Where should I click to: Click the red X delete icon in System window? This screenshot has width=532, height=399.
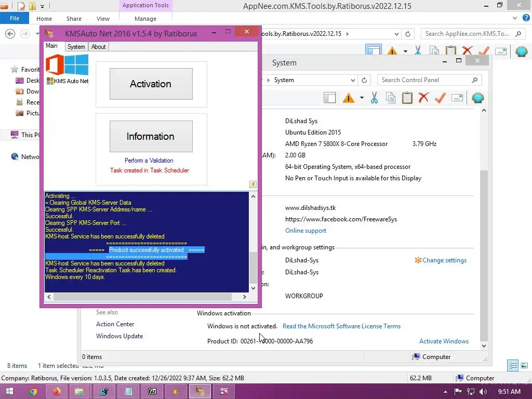point(423,98)
